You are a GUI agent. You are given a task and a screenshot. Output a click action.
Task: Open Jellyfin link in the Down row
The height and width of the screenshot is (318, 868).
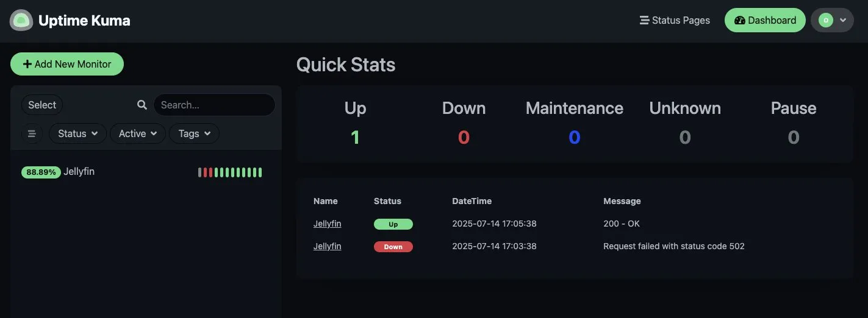click(x=328, y=246)
